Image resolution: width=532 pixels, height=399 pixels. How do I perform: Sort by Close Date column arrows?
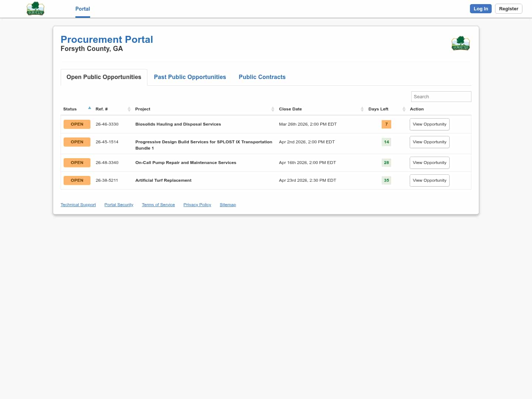pyautogui.click(x=362, y=109)
